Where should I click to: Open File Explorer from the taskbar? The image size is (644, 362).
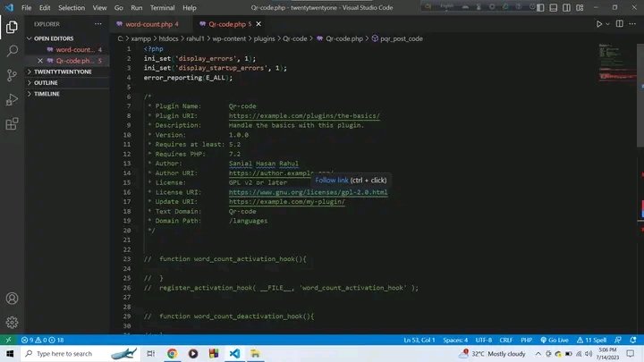[255, 353]
